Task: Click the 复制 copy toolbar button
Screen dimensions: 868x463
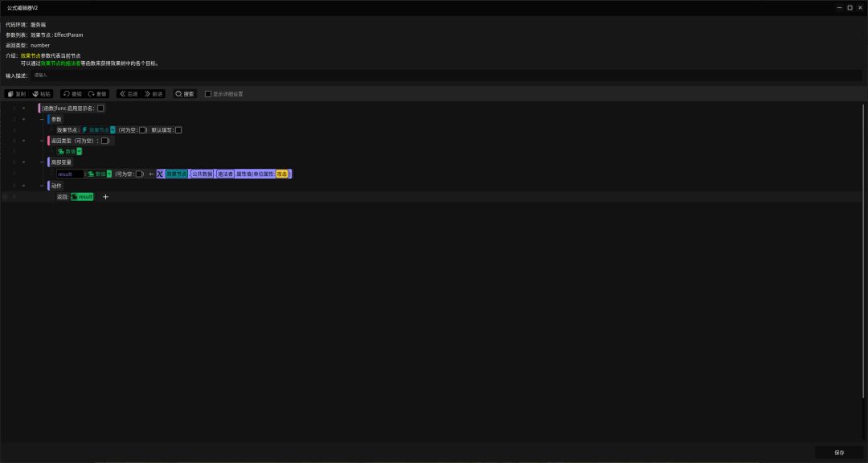Action: pos(17,94)
